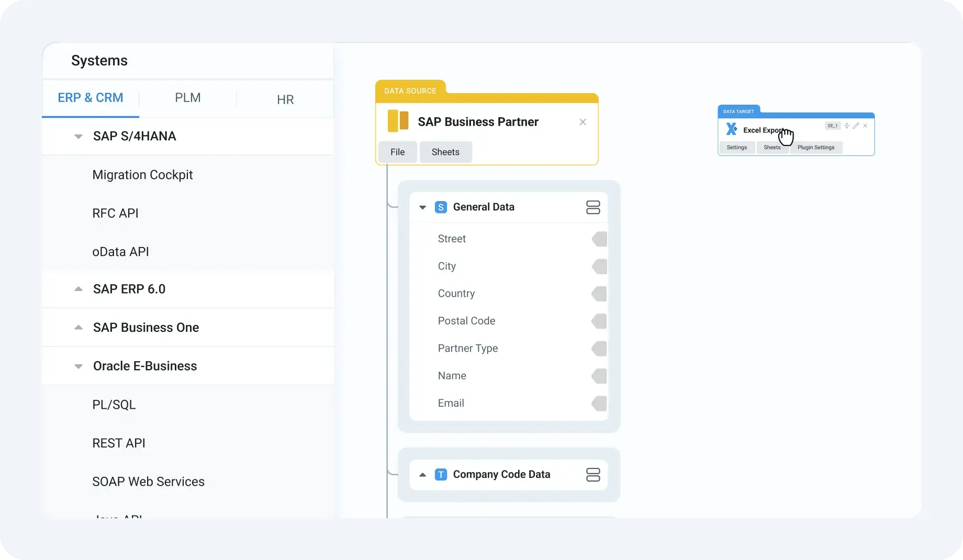Collapse the SAP S/4HANA tree section
Screen dimensions: 963x560
[79, 137]
